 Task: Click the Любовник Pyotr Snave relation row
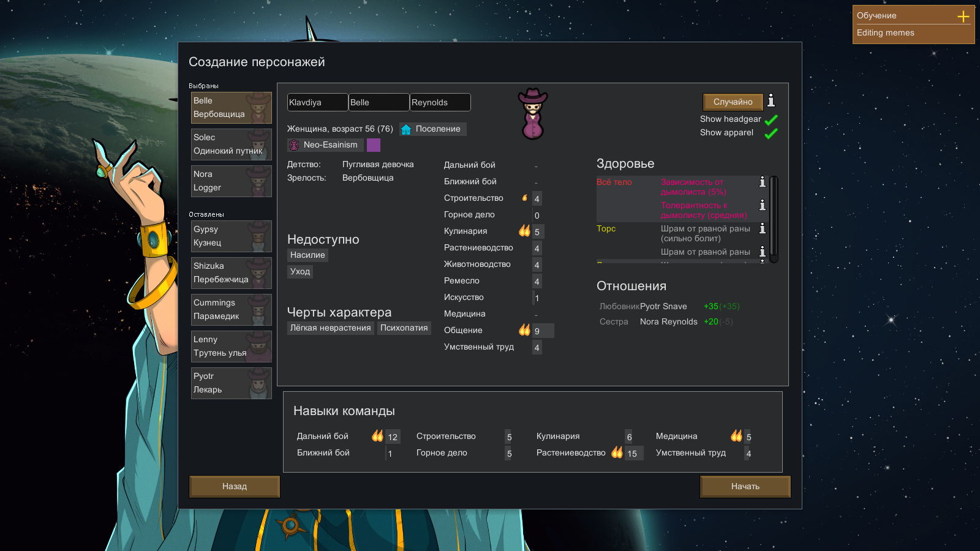[x=669, y=307]
